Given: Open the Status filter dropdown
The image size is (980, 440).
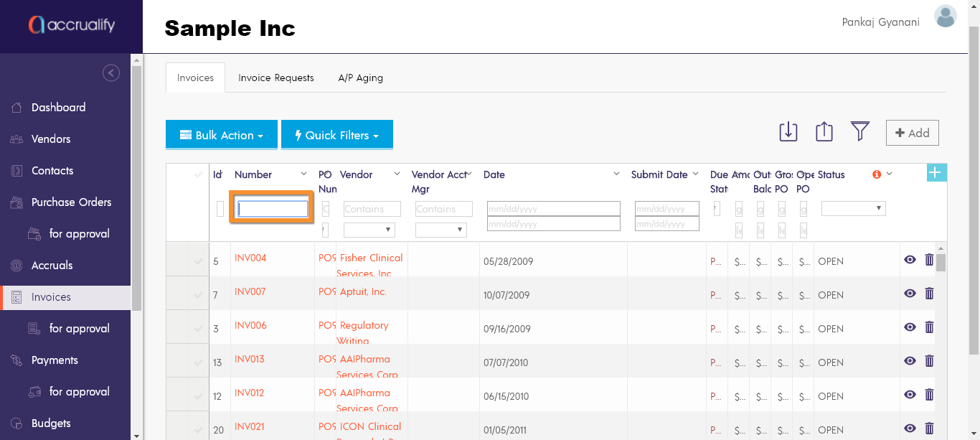Looking at the screenshot, I should coord(853,209).
